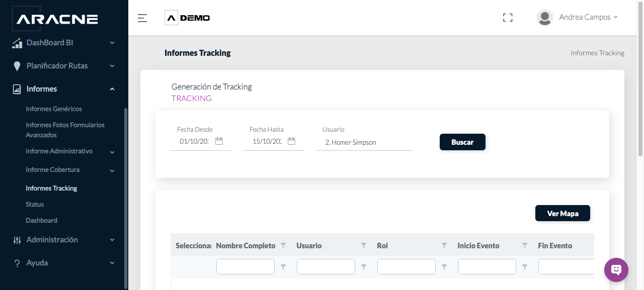Open filter for Inicio Evento header

(525, 246)
